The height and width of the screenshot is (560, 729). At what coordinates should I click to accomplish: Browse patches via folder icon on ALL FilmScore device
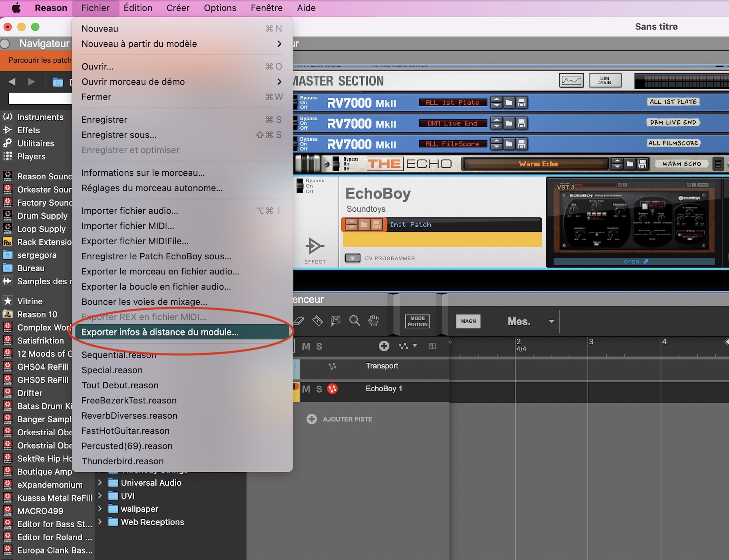coord(509,144)
